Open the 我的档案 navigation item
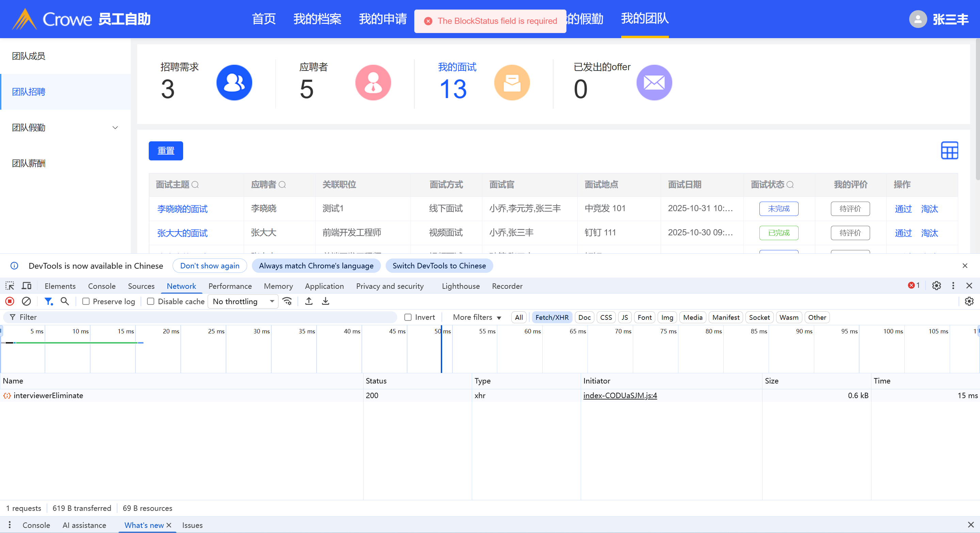 [317, 19]
